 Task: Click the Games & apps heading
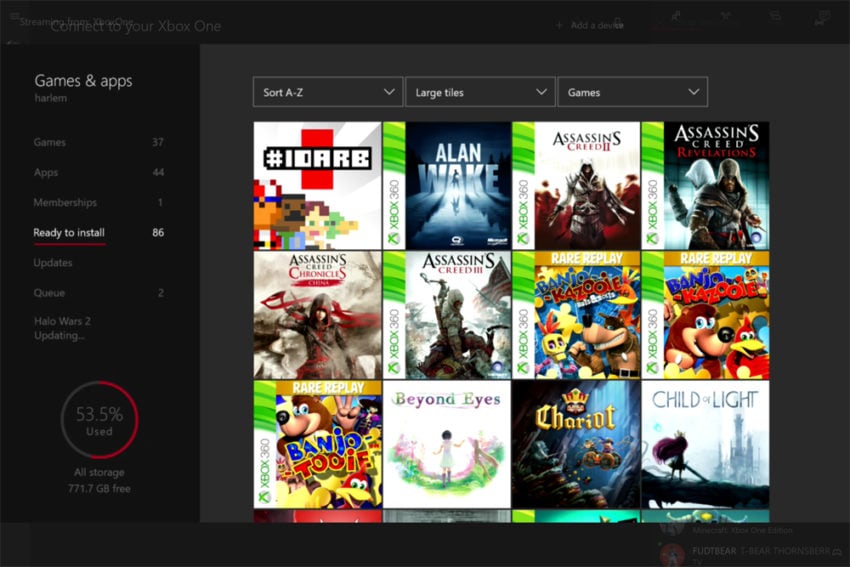tap(83, 81)
